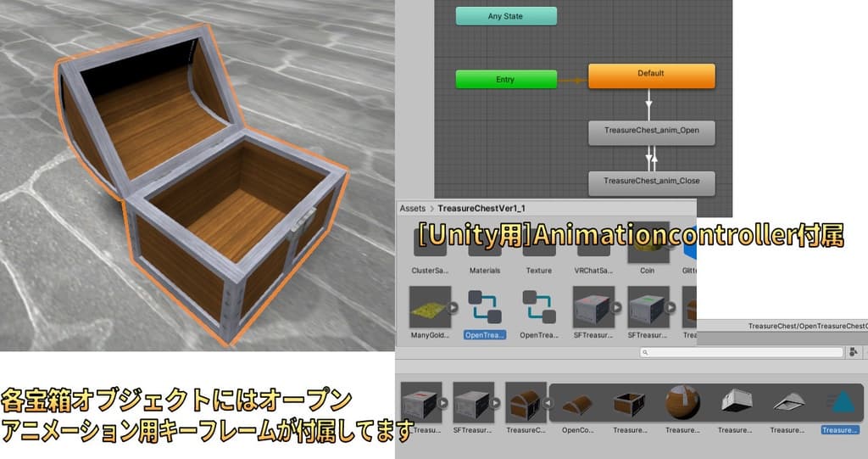Expand the red-topped SFTreasur... model arrow

pyautogui.click(x=615, y=307)
